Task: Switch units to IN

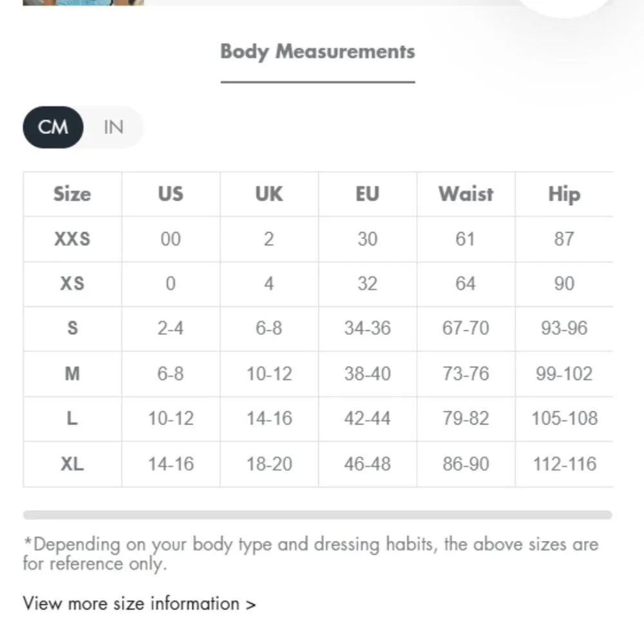Action: [x=113, y=127]
